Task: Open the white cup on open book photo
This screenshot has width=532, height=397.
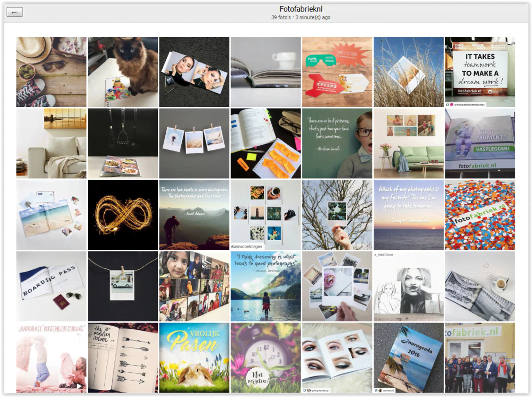Action: coord(266,72)
